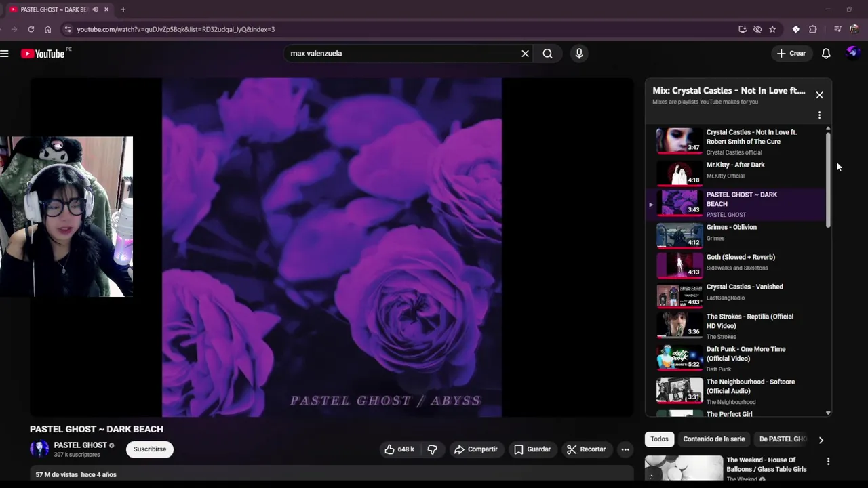Open PASTEL GHOST channel avatar
Image resolution: width=868 pixels, height=488 pixels.
(x=39, y=449)
